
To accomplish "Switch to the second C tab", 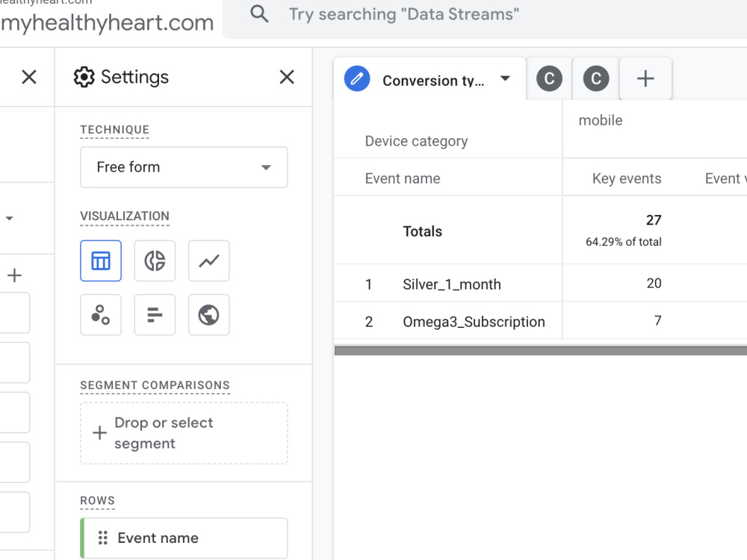I will click(596, 78).
